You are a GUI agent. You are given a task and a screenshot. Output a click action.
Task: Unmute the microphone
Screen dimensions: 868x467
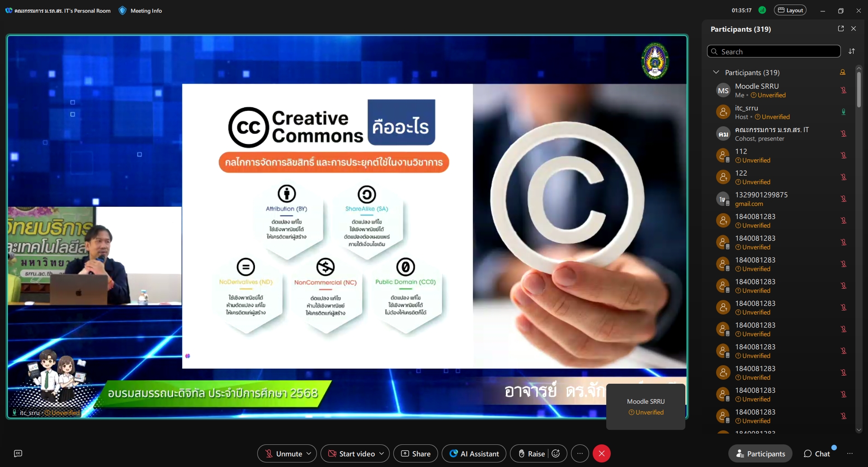pyautogui.click(x=283, y=453)
